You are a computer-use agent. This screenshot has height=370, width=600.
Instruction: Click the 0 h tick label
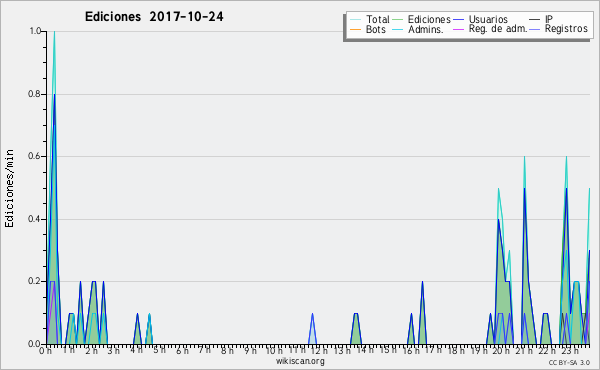tap(45, 350)
